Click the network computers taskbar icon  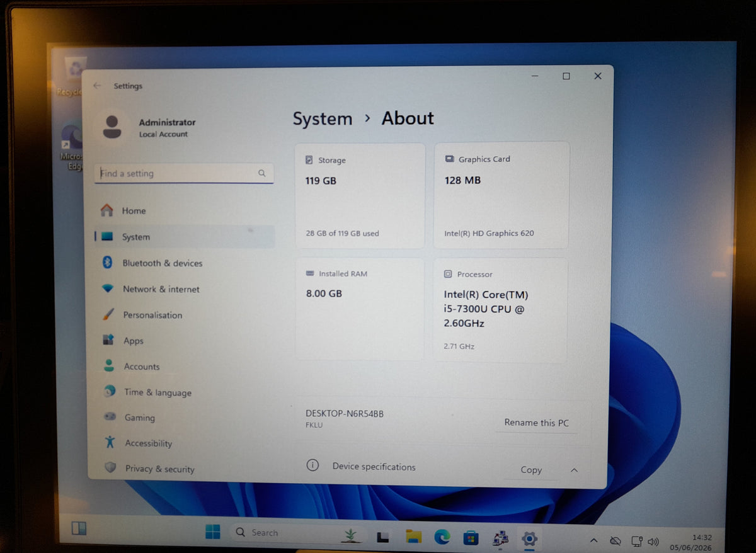pyautogui.click(x=501, y=539)
